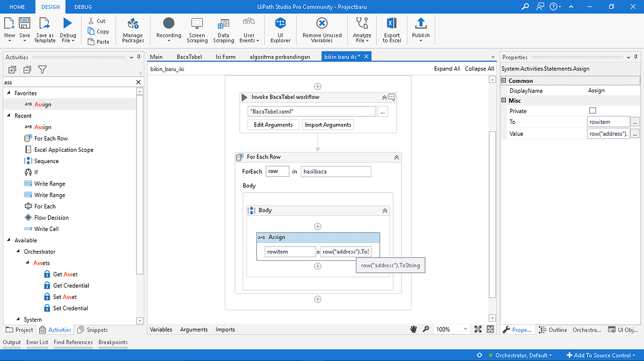Open Data Scraping tool
This screenshot has height=361, width=644.
tap(223, 30)
